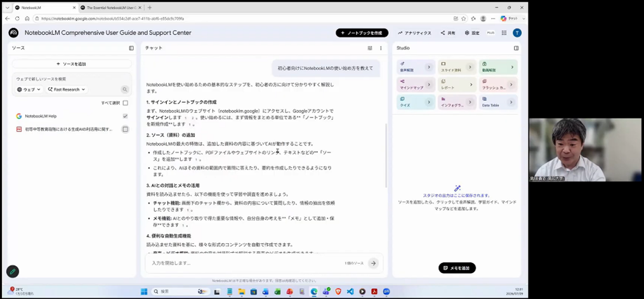Viewport: 644px width, 299px height.
Task: Select the NotebookLM Help source row
Action: (x=72, y=116)
